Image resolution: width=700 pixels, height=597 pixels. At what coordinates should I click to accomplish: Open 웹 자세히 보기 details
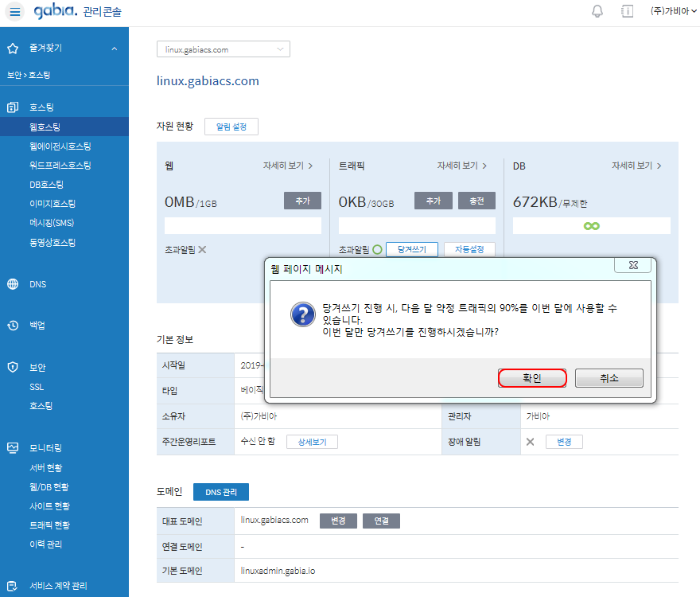(288, 166)
